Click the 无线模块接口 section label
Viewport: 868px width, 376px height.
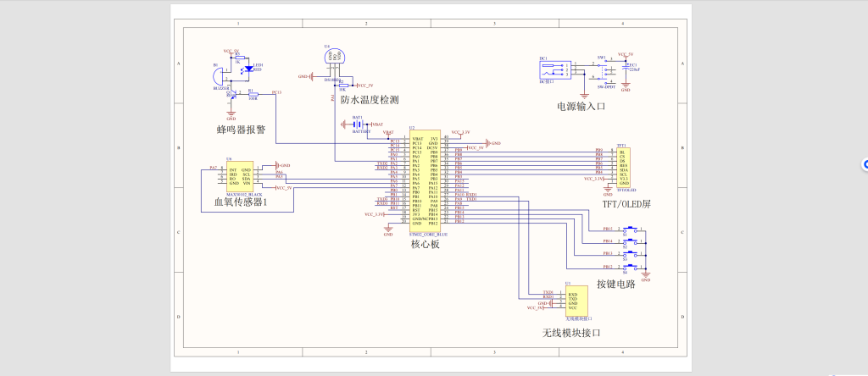point(571,333)
